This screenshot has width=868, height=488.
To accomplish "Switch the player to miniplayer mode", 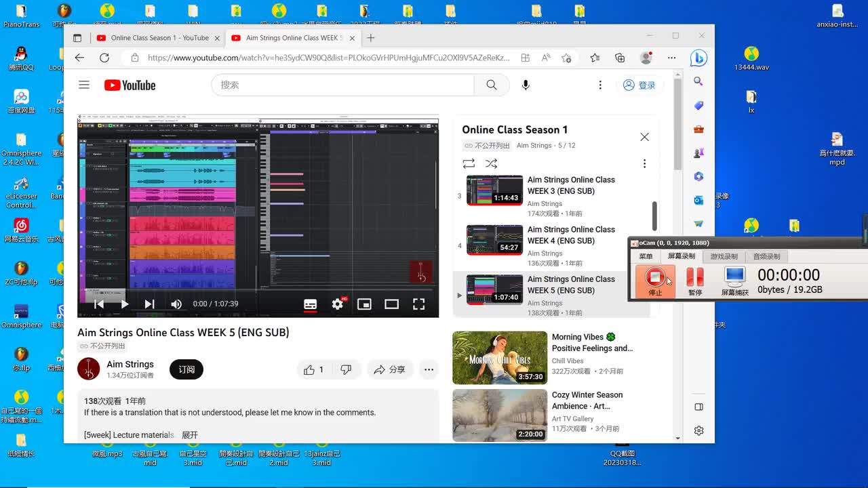I will coord(364,304).
